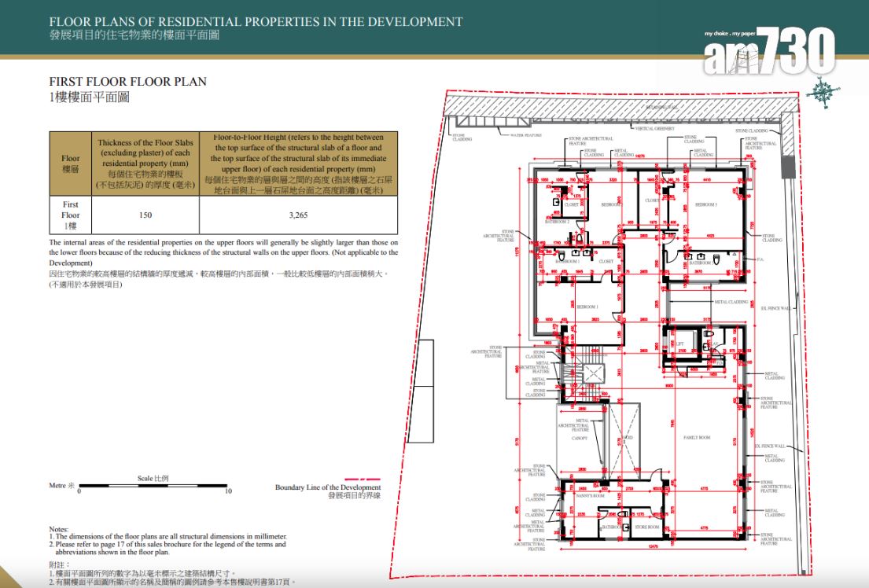Viewport: 869px width, 588px height.
Task: Click the metre scale bar
Action: click(153, 485)
